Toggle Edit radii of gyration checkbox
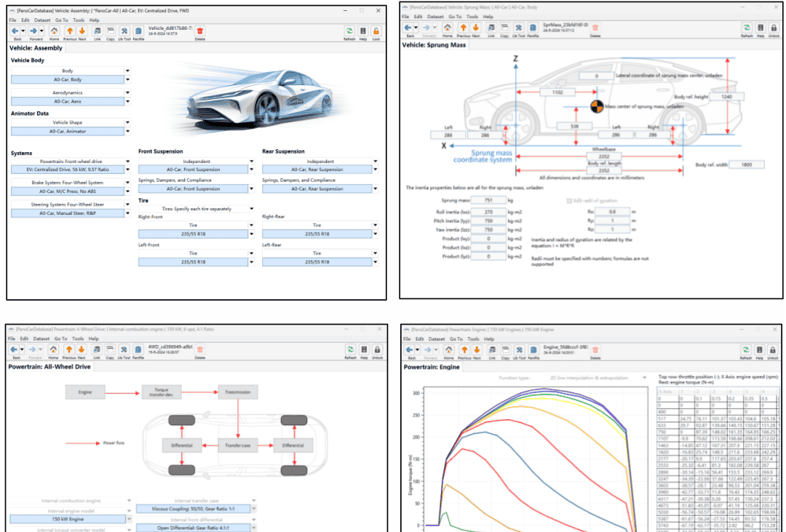 click(x=570, y=200)
